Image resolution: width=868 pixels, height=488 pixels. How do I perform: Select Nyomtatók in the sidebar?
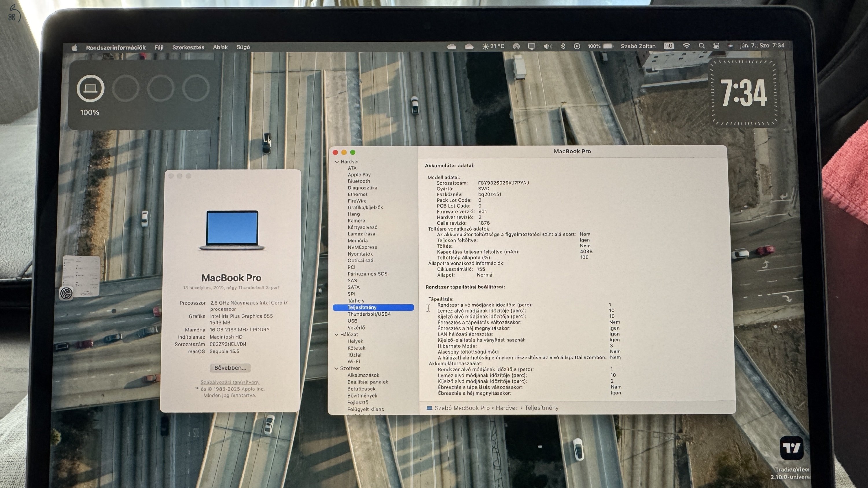(360, 254)
